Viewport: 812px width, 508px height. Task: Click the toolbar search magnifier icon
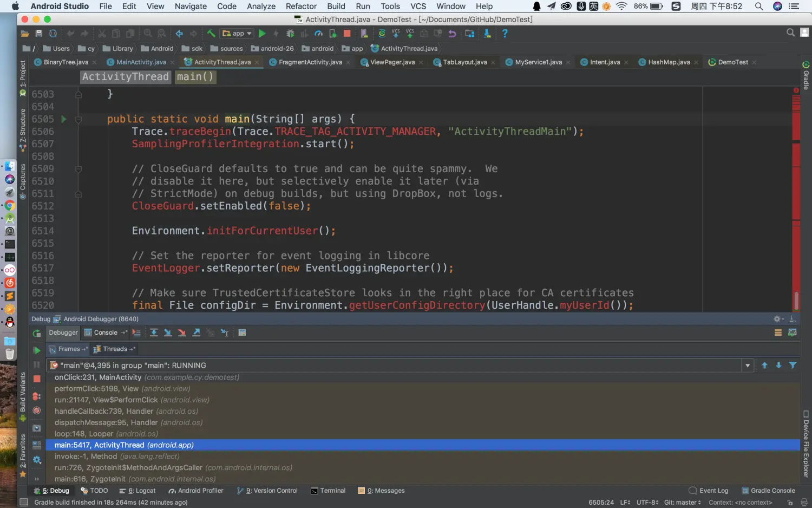click(x=790, y=33)
